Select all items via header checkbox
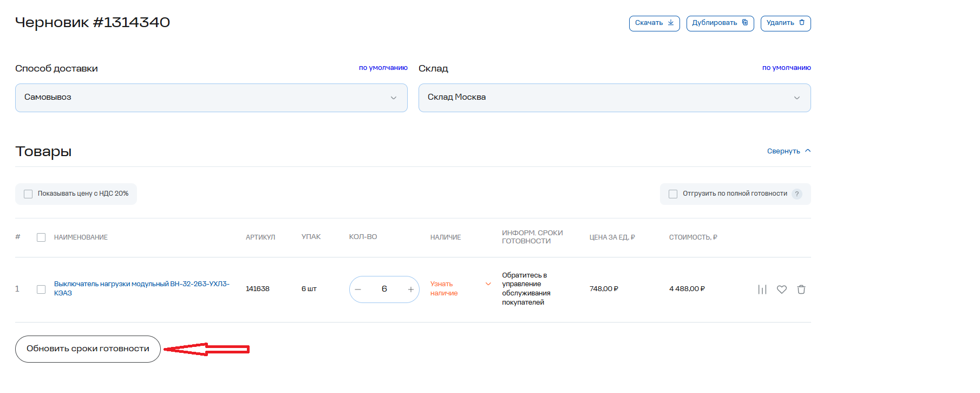 coord(41,237)
